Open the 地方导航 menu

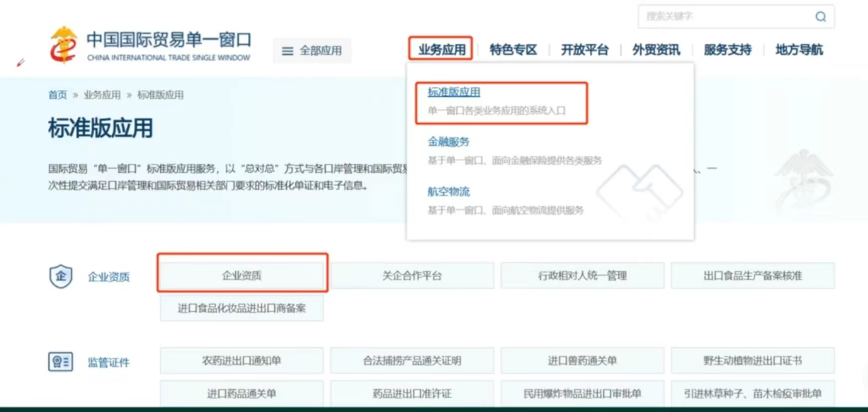coord(799,50)
